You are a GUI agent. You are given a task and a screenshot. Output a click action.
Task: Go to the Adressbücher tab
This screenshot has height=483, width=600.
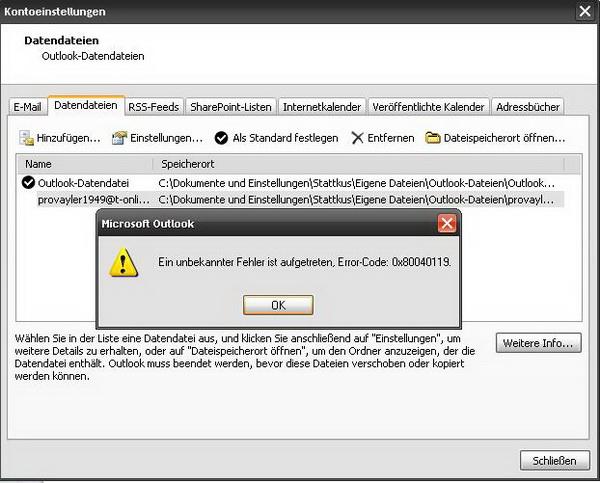click(528, 107)
